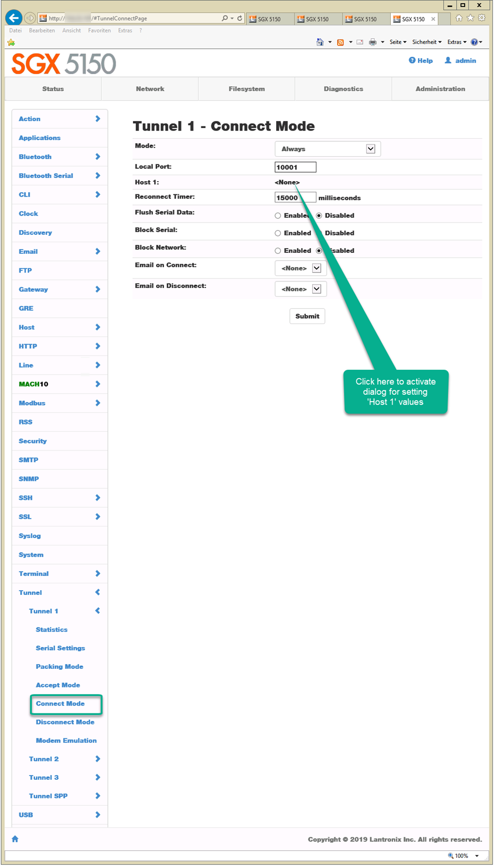The image size is (497, 868).
Task: Open the Datei menu
Action: coord(15,31)
